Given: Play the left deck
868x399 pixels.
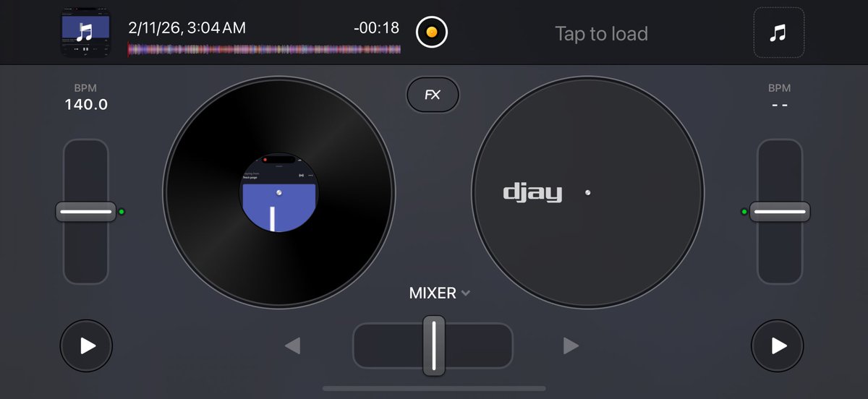Looking at the screenshot, I should point(86,346).
